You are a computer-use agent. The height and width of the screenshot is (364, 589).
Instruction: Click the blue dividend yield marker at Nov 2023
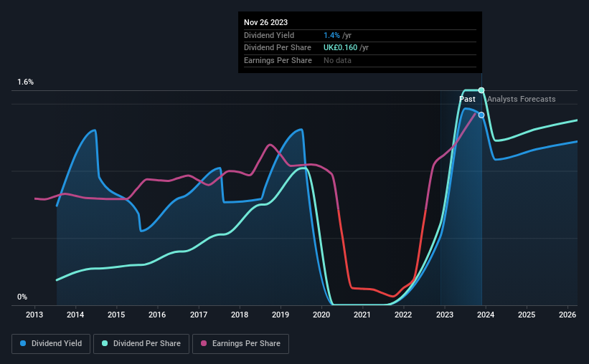[481, 115]
